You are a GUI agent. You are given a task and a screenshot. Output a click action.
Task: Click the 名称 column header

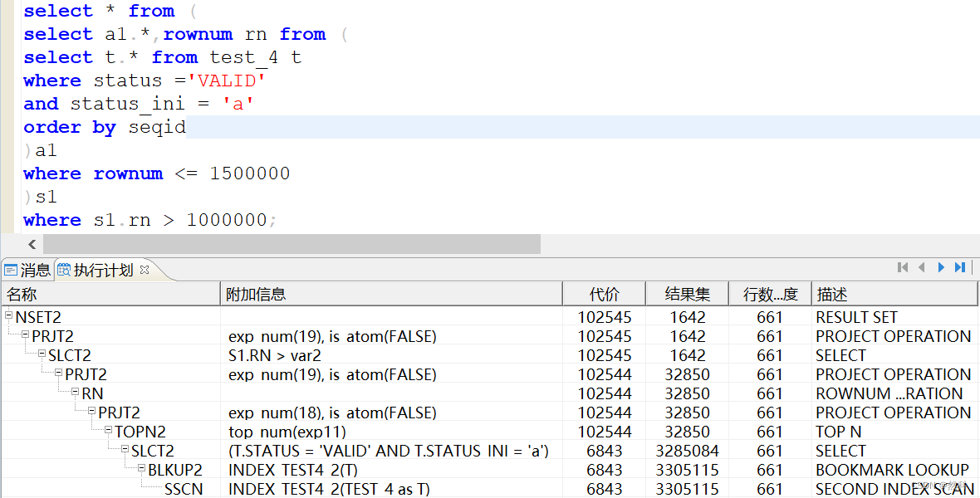coord(22,293)
